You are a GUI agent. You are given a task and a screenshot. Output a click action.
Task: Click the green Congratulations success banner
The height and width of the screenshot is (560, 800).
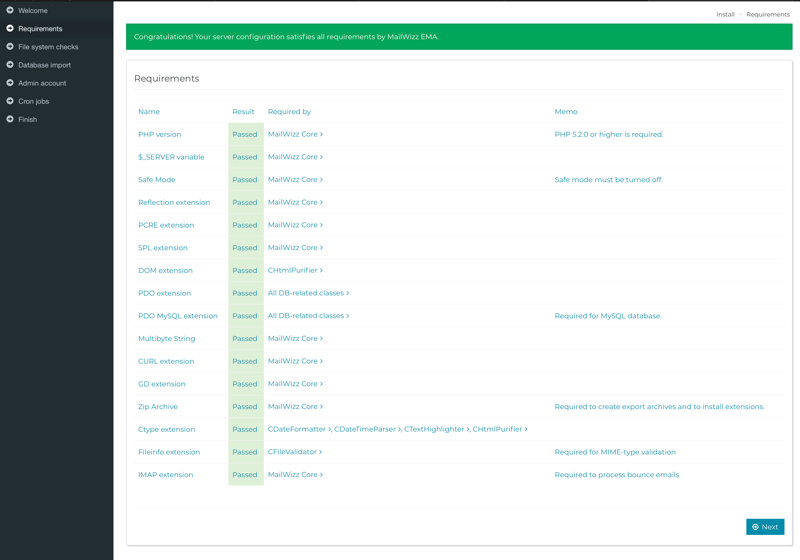click(x=459, y=37)
